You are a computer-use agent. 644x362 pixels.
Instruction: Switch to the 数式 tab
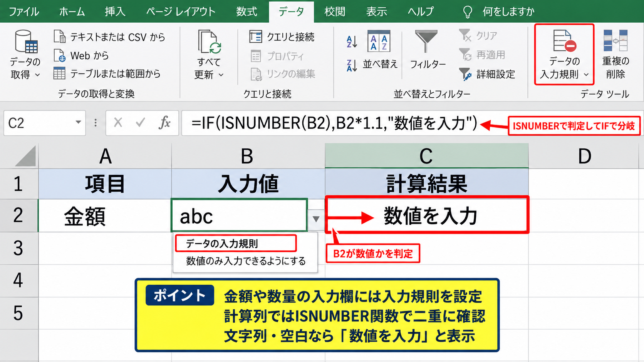[x=247, y=12]
